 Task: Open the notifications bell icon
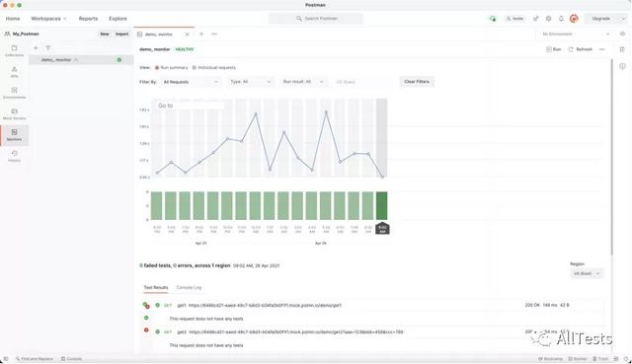tap(561, 19)
